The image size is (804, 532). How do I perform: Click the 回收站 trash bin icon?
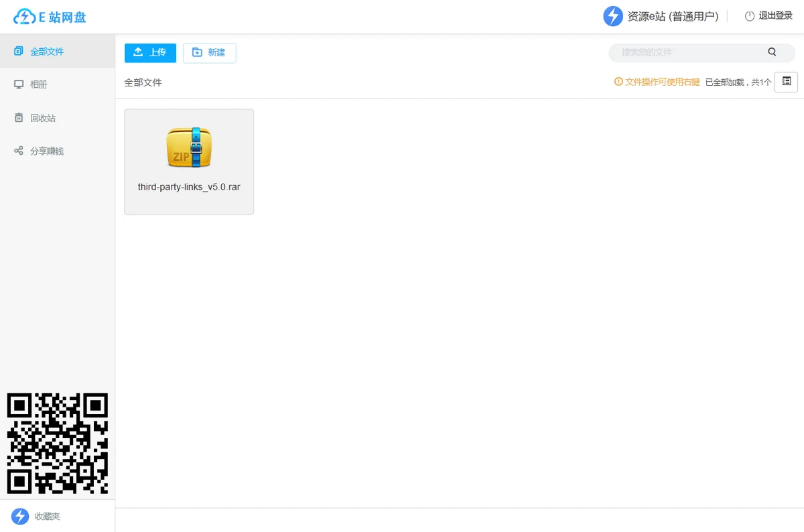pos(19,118)
